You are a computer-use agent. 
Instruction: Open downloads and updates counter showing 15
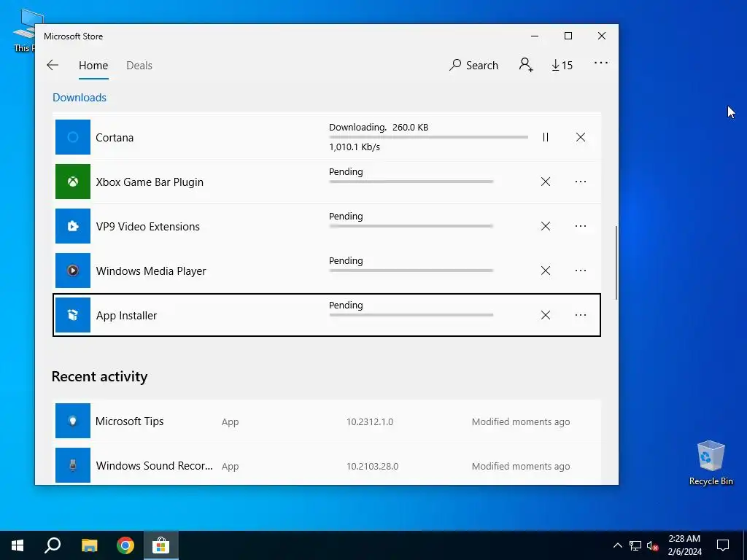click(562, 65)
